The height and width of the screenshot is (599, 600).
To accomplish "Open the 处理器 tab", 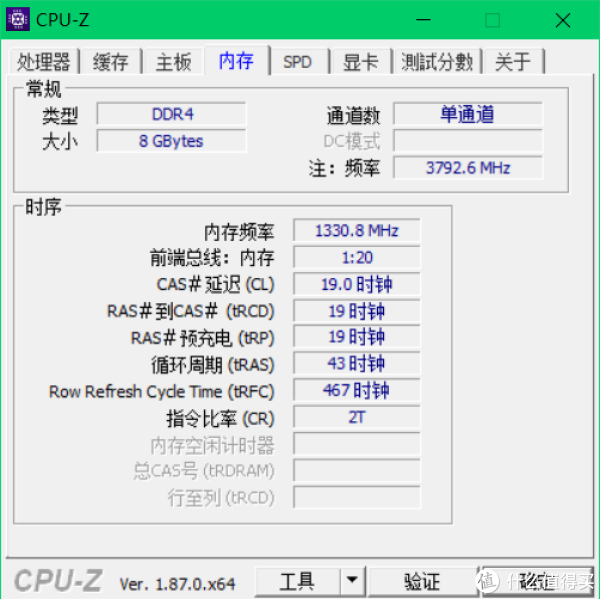I will pyautogui.click(x=44, y=62).
